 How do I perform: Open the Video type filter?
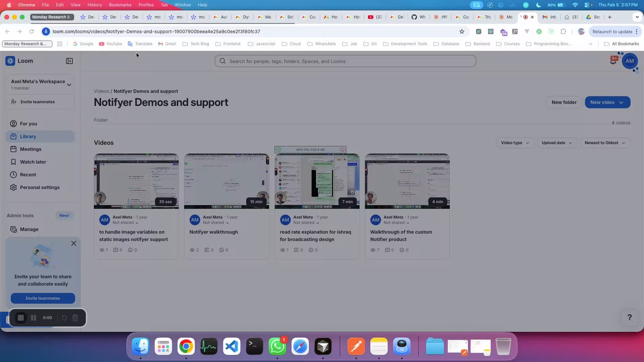click(515, 143)
